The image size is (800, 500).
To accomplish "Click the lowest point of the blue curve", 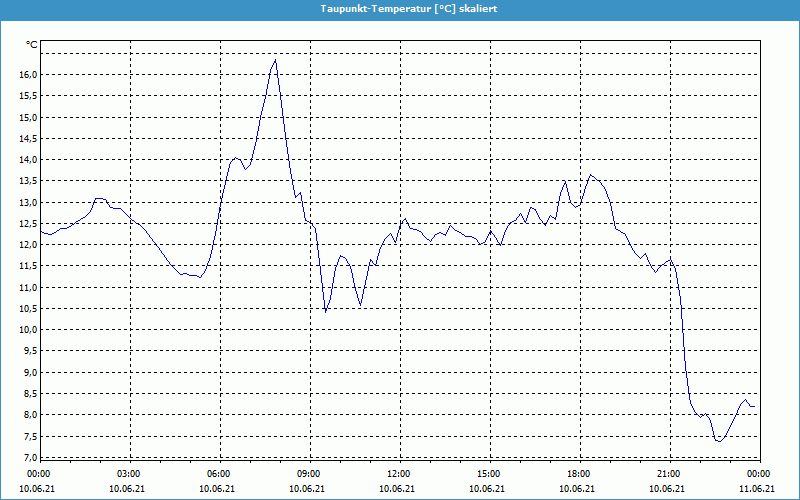I will [x=718, y=441].
